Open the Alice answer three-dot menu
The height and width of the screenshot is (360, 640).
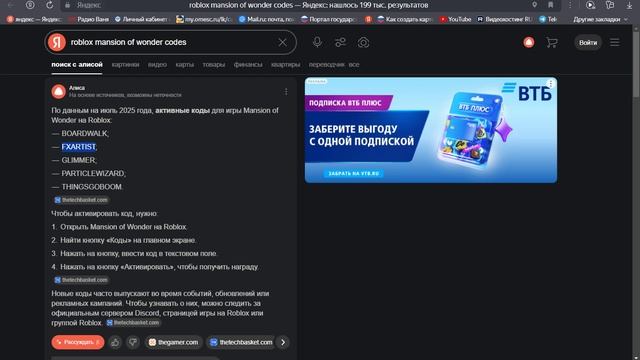click(286, 92)
